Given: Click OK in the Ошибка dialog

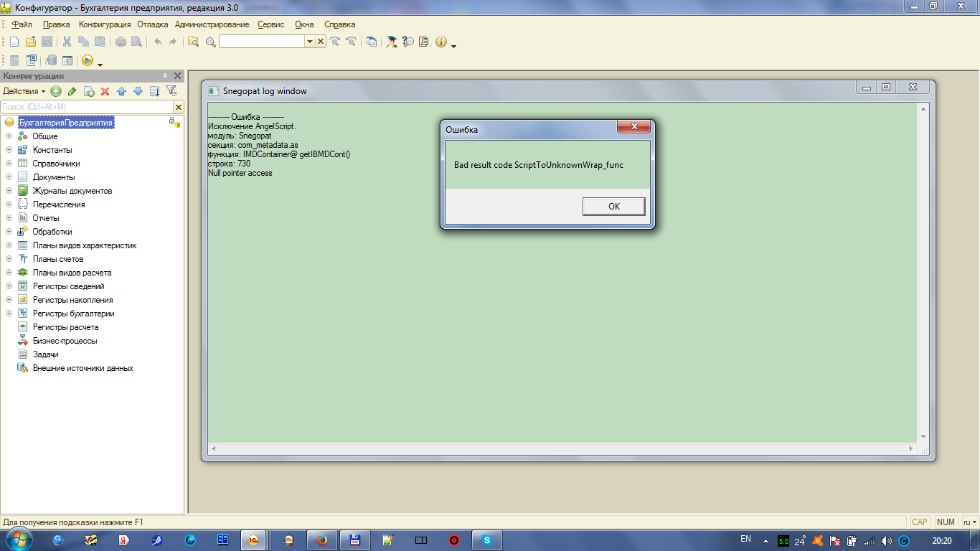Looking at the screenshot, I should click(x=613, y=207).
